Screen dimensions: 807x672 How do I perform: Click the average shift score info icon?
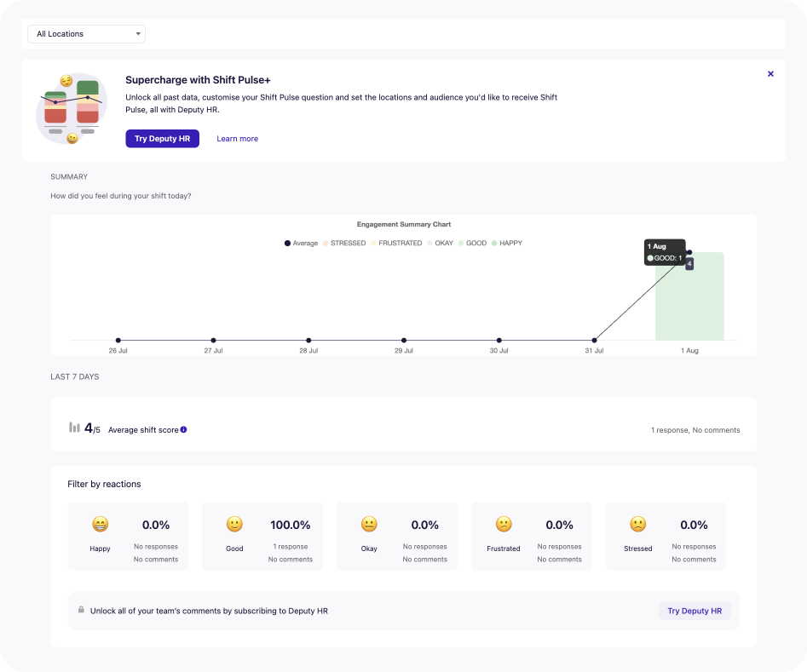point(184,429)
